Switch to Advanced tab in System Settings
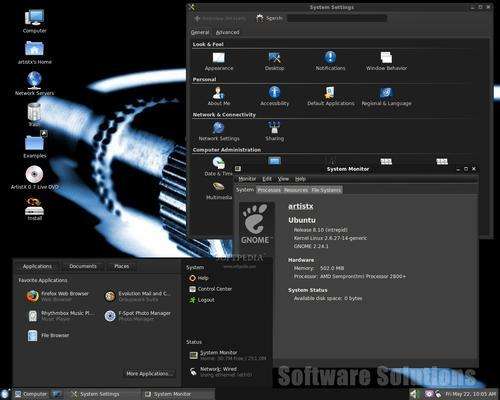The height and width of the screenshot is (400, 500). coord(227,32)
